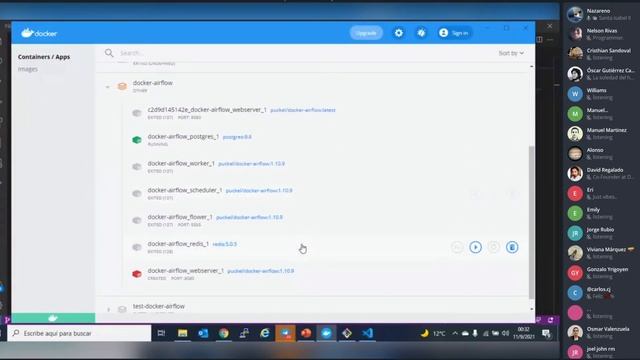
Task: Click the greyed CLI icon on the redis_1 row
Action: [457, 247]
